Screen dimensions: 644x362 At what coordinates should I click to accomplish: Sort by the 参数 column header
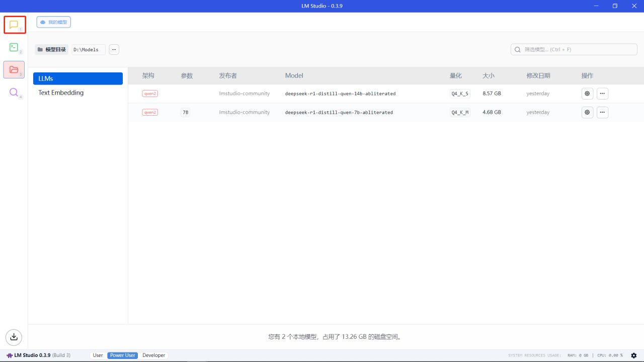tap(187, 75)
